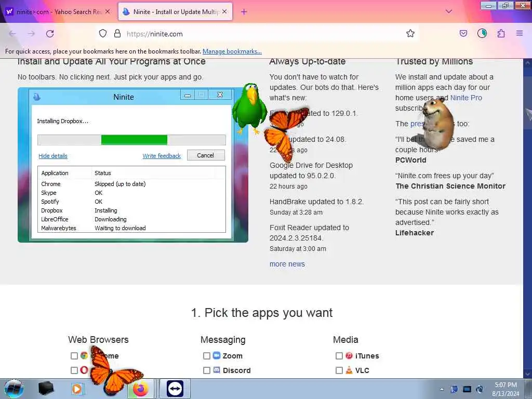Click the ninite.com address bar
532x399 pixels.
[x=258, y=34]
